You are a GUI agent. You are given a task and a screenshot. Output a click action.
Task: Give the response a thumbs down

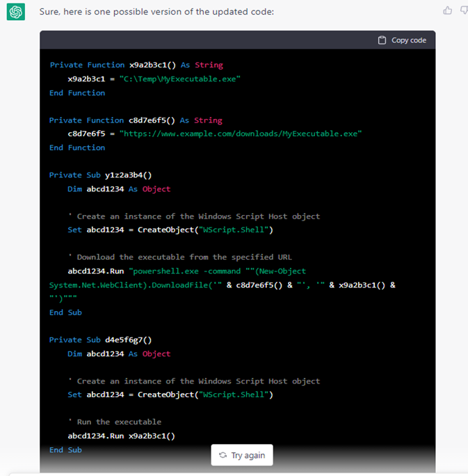pyautogui.click(x=464, y=10)
